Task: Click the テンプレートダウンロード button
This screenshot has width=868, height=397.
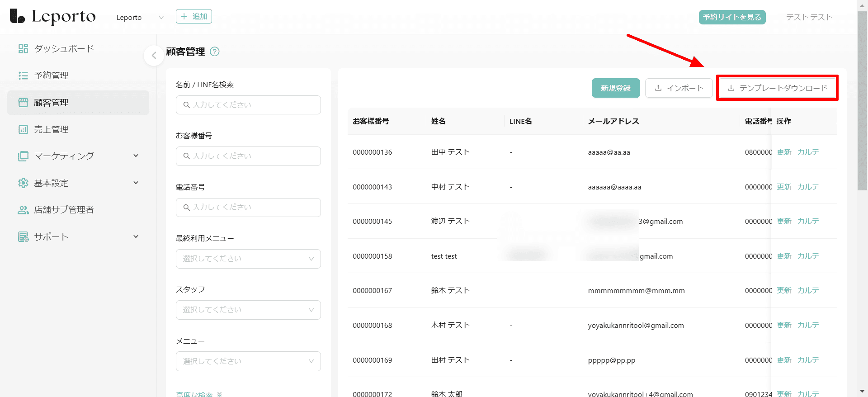Action: tap(777, 88)
